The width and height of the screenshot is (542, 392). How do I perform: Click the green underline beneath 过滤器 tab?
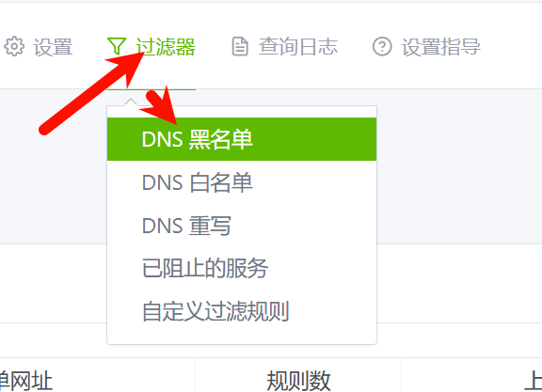[151, 89]
